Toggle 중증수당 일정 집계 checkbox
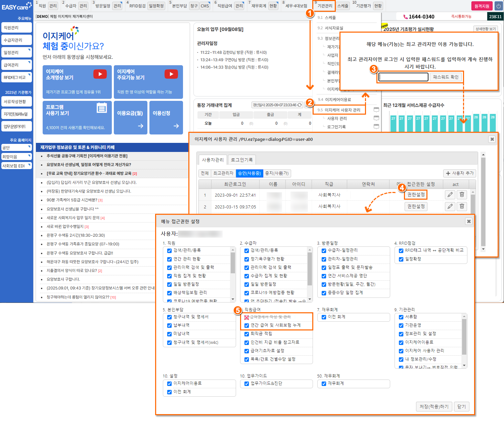 (324, 293)
